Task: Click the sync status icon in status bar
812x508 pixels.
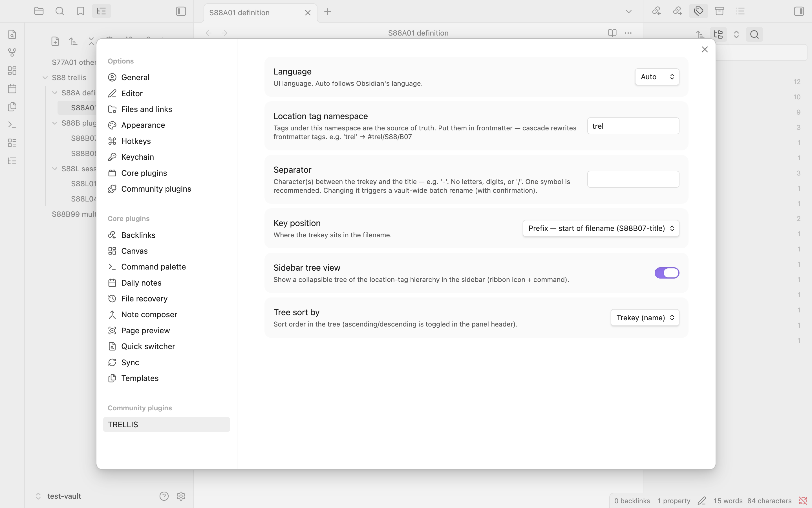Action: tap(803, 501)
